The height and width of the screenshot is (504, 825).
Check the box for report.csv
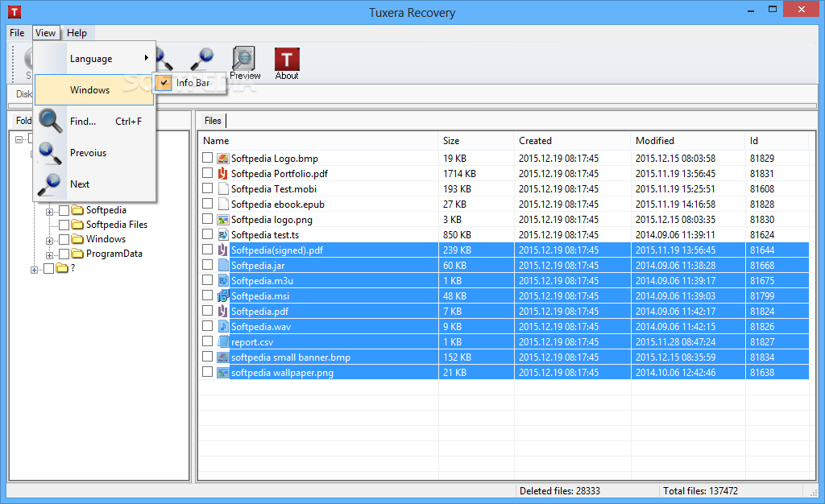click(207, 341)
